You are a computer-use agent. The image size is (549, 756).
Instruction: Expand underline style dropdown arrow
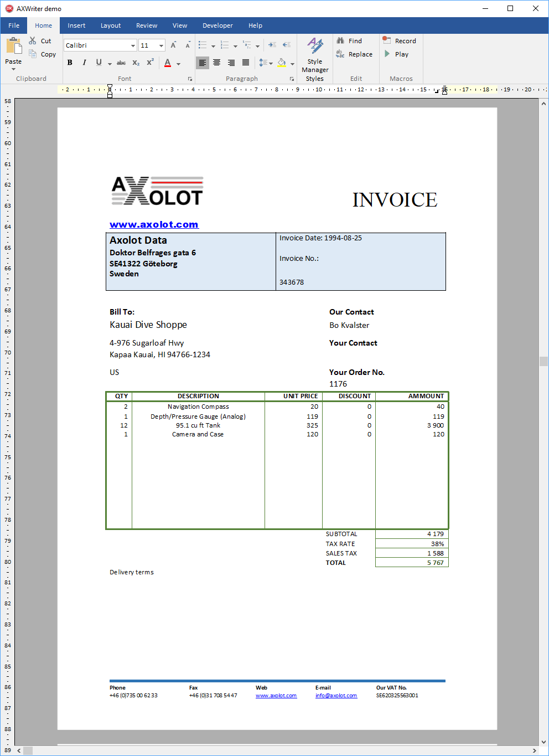point(110,64)
